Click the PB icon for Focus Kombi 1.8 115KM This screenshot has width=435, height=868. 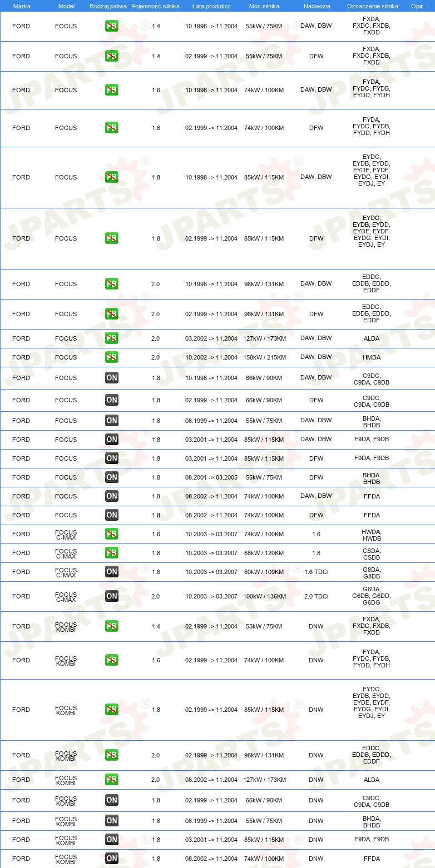112,710
